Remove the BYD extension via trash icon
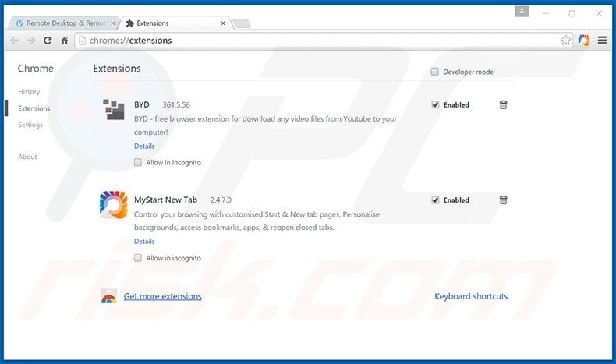This screenshot has width=616, height=364. click(x=503, y=105)
